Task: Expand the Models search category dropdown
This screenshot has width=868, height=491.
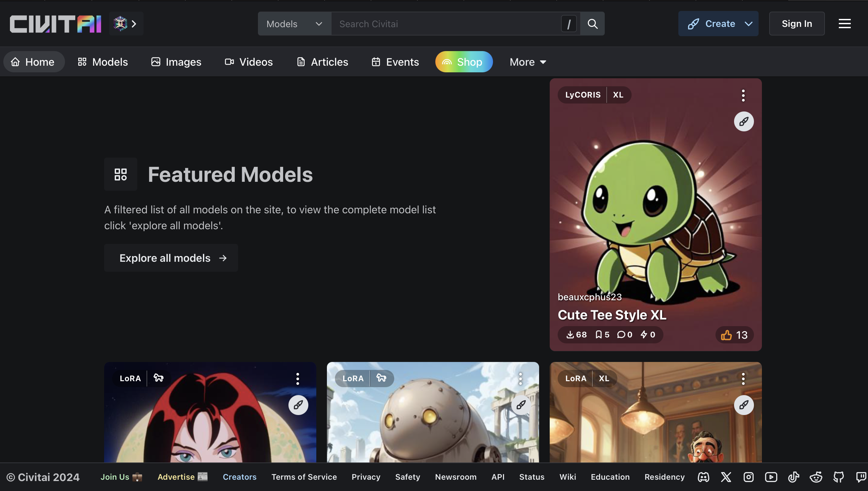Action: (x=294, y=24)
